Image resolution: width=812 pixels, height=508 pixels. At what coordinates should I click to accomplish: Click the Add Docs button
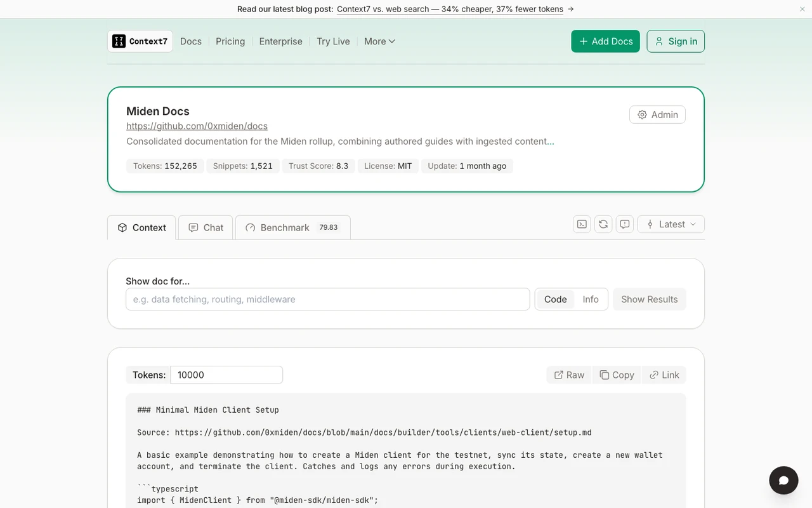click(606, 41)
